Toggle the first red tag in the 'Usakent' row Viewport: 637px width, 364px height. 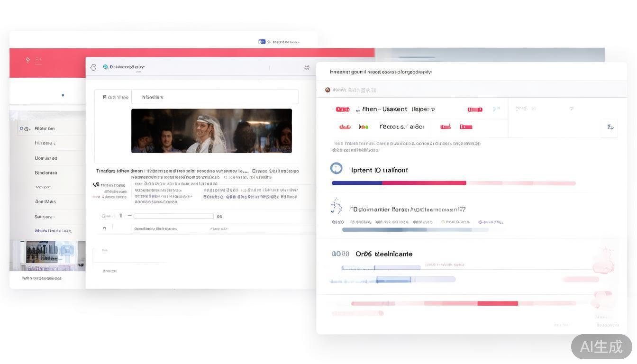pos(342,109)
